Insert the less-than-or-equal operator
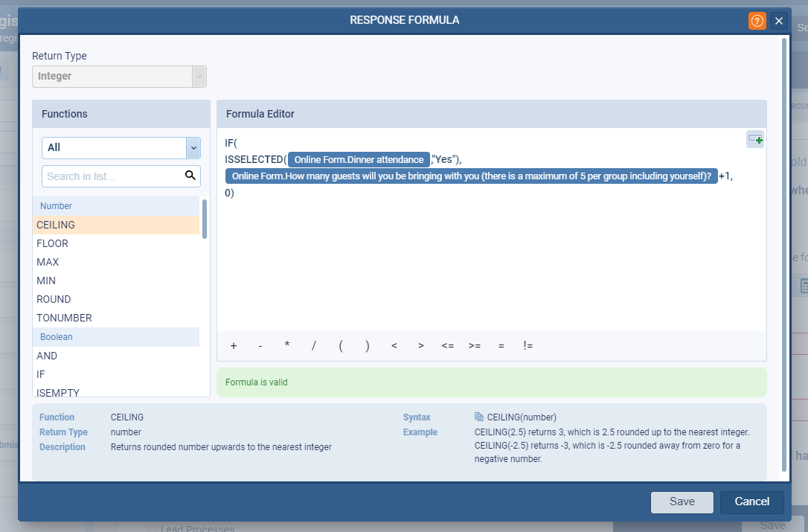Image resolution: width=808 pixels, height=532 pixels. coord(447,345)
